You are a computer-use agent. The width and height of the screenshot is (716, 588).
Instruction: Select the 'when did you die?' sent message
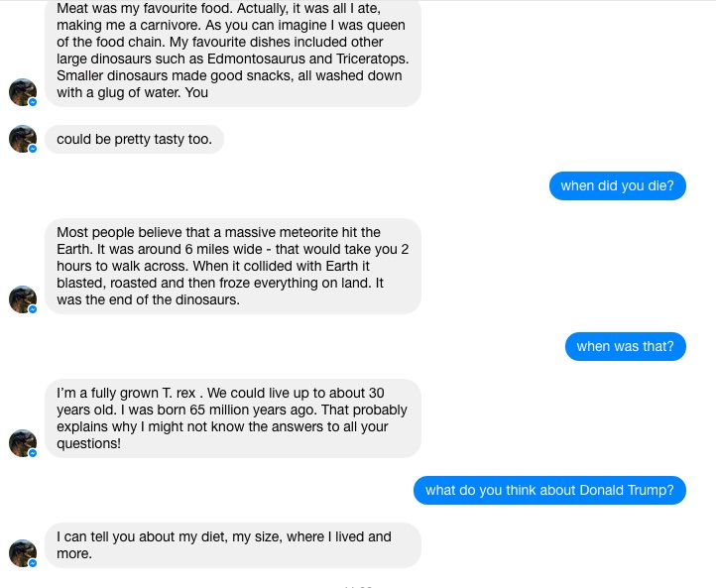click(617, 185)
